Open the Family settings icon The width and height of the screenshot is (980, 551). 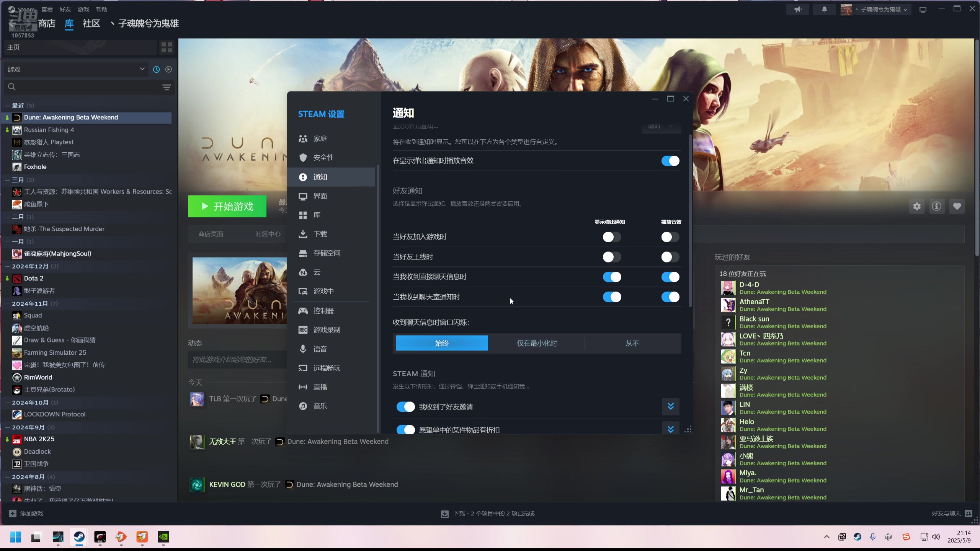[x=303, y=139]
